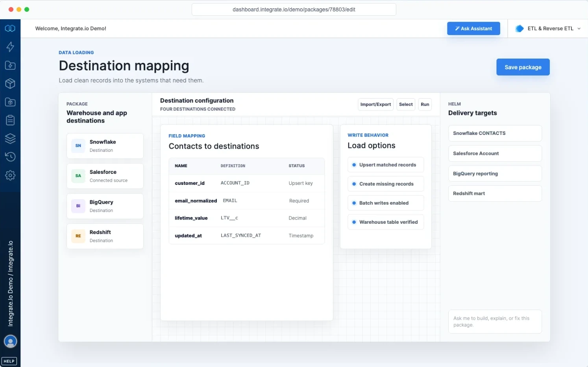Toggle Batch writes enabled option
Image resolution: width=588 pixels, height=367 pixels.
386,203
